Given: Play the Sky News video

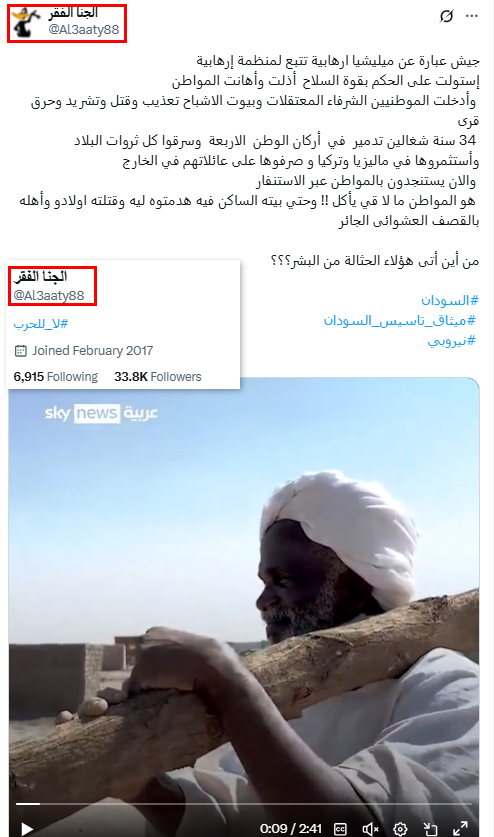Looking at the screenshot, I should 27,828.
